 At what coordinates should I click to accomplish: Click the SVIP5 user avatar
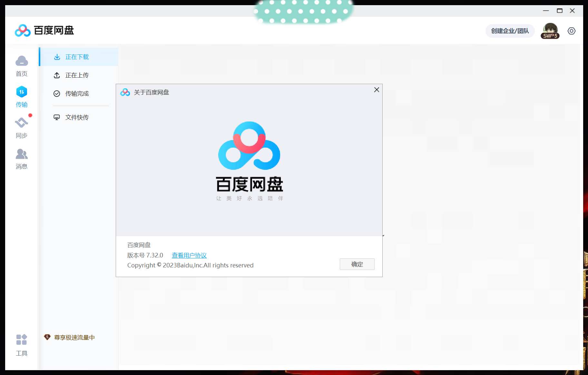click(550, 31)
